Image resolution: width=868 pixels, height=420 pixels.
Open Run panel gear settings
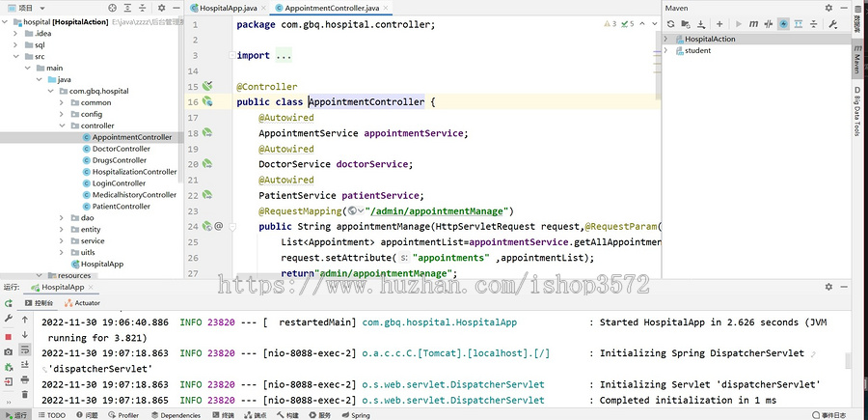(x=828, y=287)
